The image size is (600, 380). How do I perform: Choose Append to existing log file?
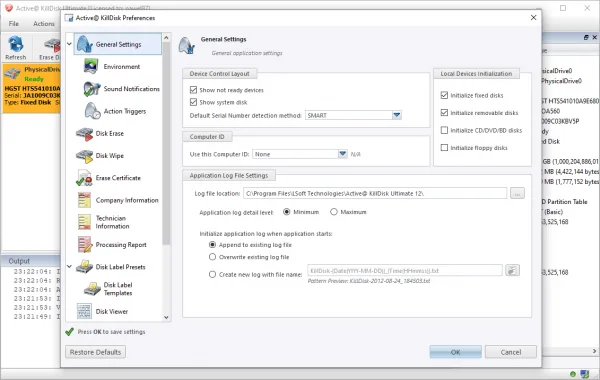click(212, 245)
